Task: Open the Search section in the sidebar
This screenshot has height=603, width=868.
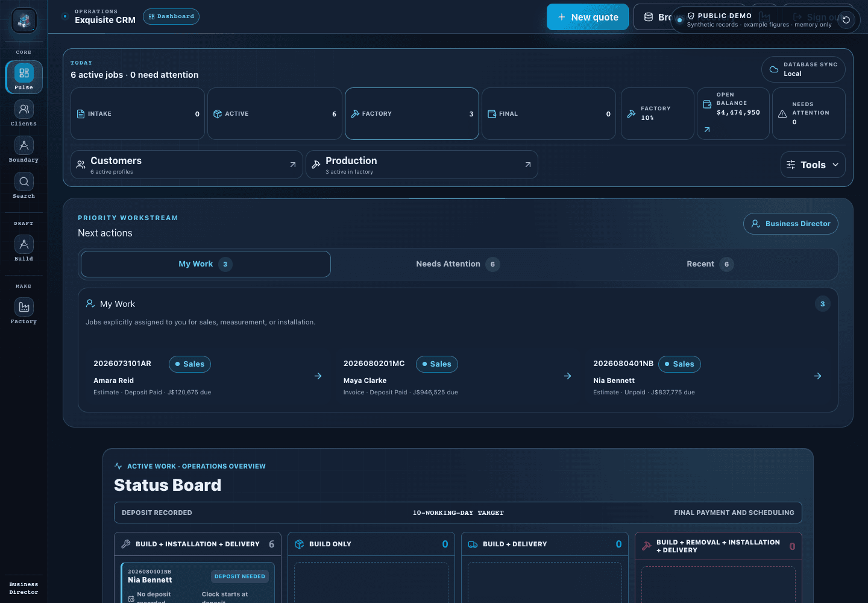Action: tap(24, 186)
